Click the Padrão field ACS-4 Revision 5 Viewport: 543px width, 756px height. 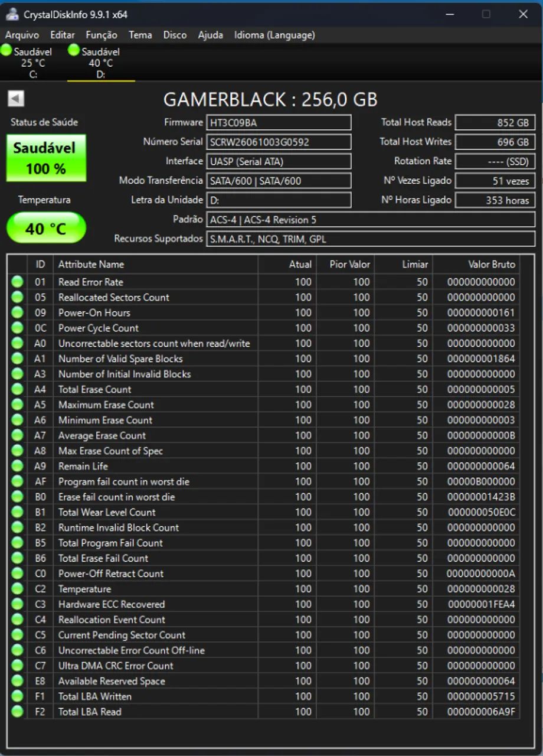point(371,220)
